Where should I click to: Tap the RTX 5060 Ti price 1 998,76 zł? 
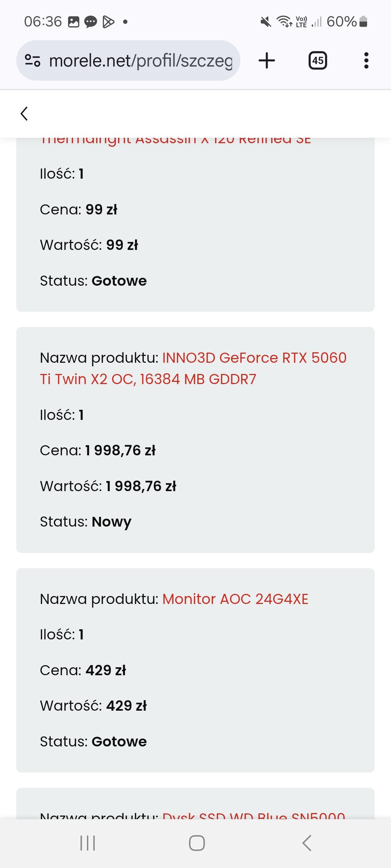[120, 451]
